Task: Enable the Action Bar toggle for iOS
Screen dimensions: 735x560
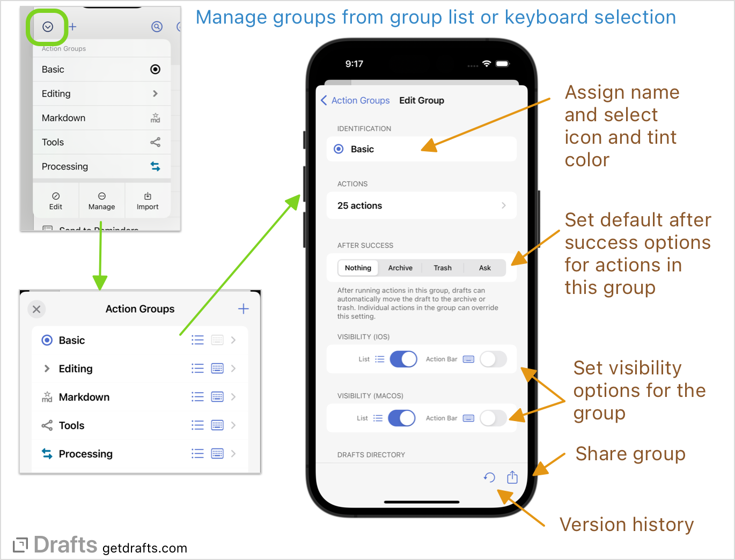Action: coord(493,359)
